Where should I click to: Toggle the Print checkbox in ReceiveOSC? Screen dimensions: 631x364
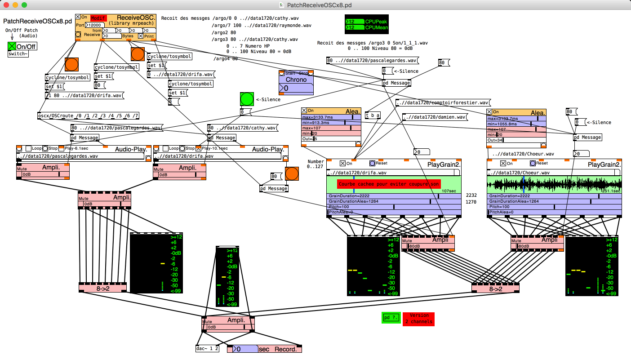[141, 36]
